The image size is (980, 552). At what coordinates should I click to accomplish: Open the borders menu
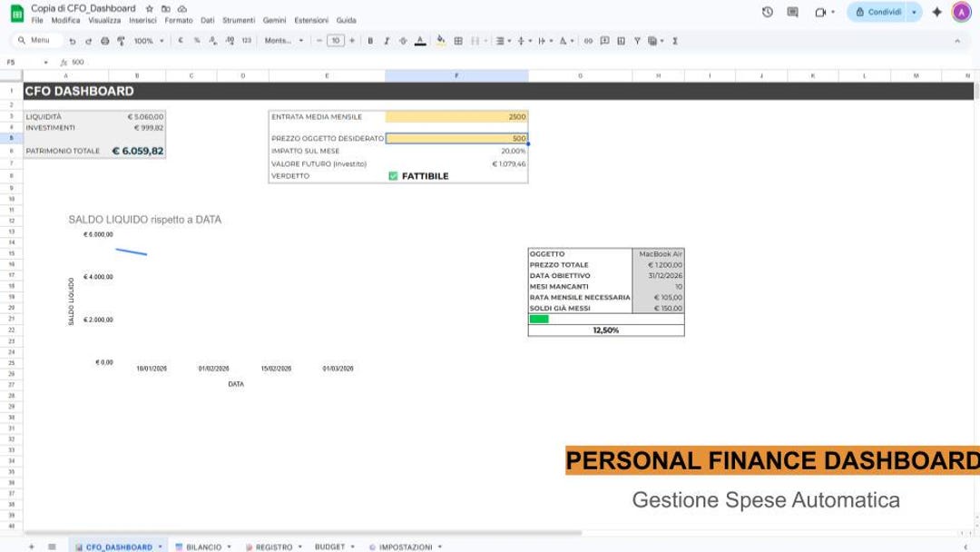coord(458,41)
